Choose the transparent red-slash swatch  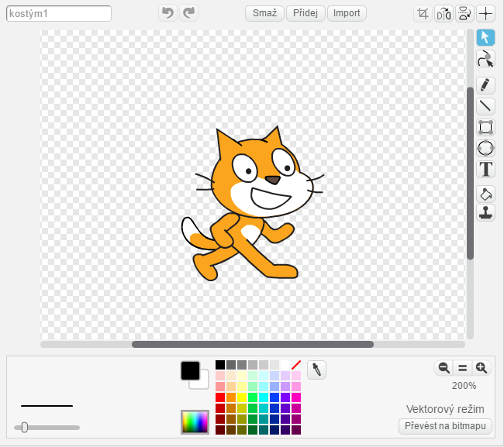click(296, 365)
